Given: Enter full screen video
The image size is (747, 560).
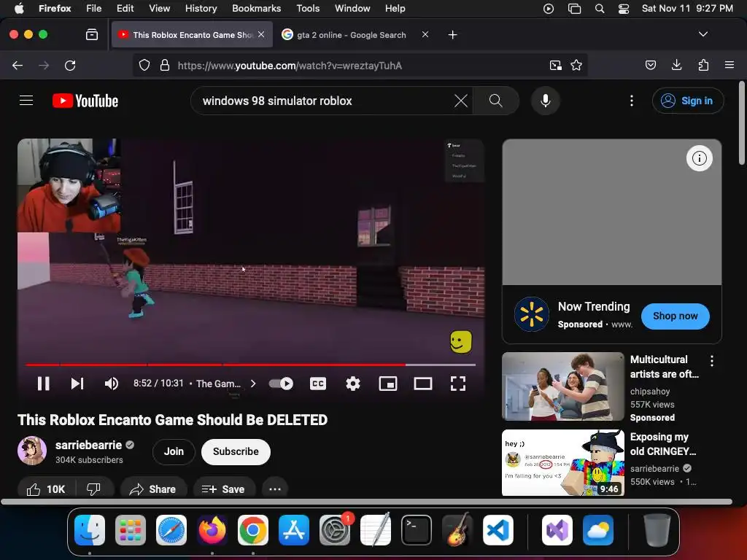Looking at the screenshot, I should 458,384.
